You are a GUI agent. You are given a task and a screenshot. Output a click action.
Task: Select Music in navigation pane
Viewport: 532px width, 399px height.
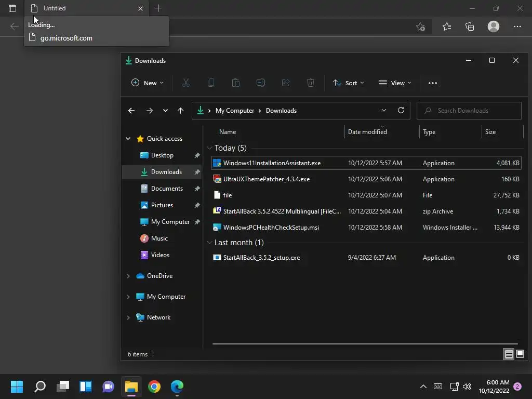pos(162,238)
